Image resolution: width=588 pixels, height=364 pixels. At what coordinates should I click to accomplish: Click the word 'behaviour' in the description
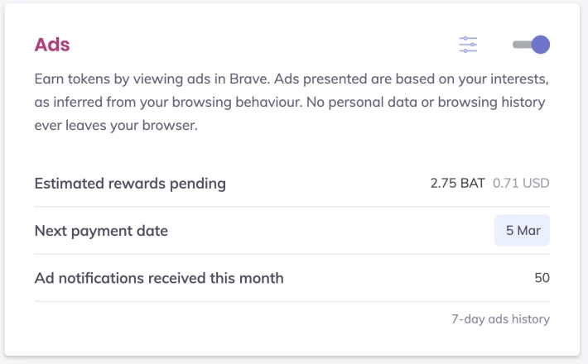click(x=267, y=103)
